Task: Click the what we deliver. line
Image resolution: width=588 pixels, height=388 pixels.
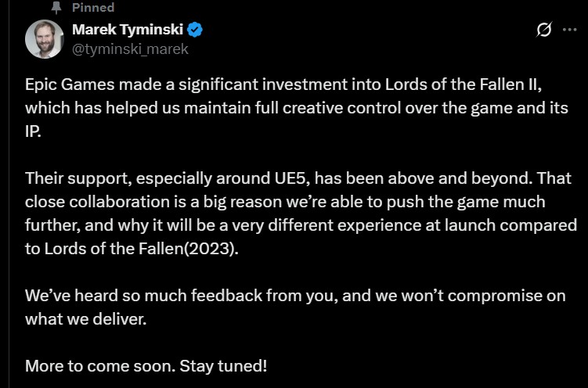Action: (86, 319)
